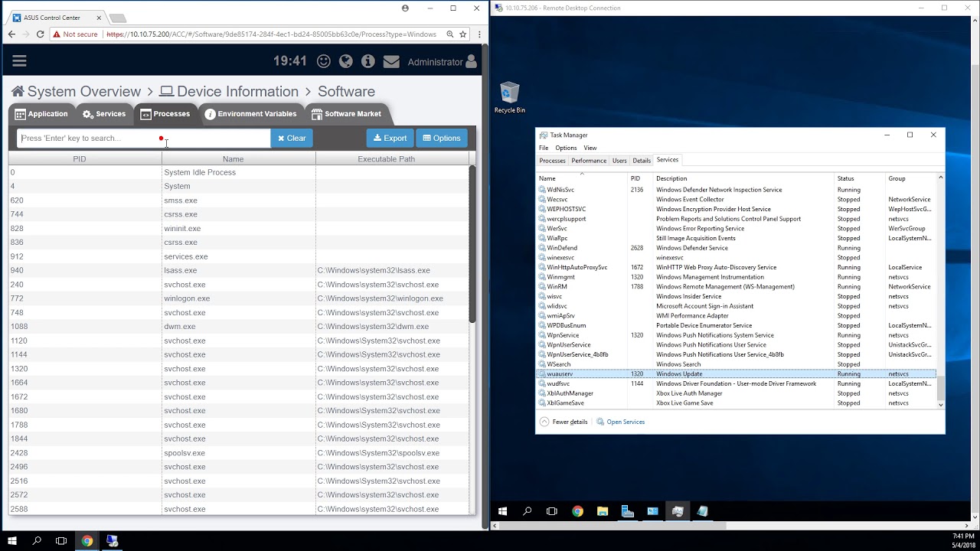Click the globe language icon in header

(345, 61)
